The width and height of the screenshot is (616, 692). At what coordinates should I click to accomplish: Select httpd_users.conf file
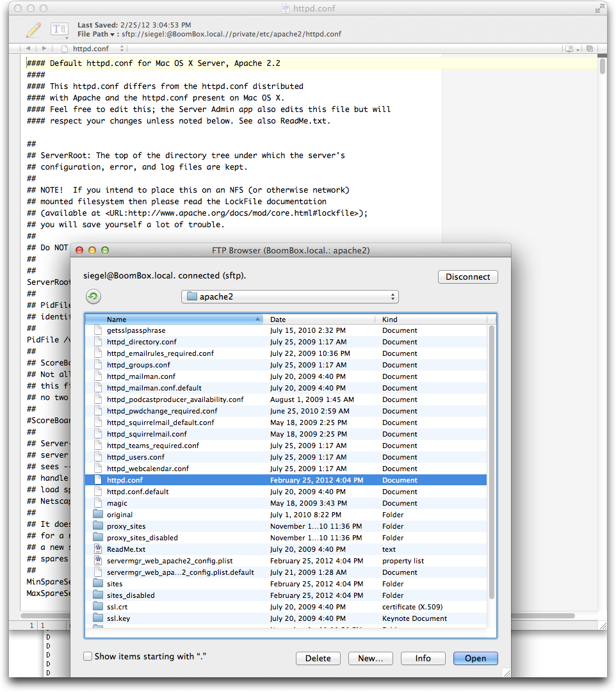286,457
